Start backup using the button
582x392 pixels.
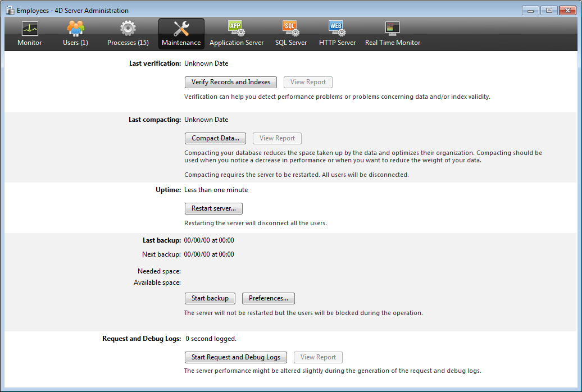(210, 298)
